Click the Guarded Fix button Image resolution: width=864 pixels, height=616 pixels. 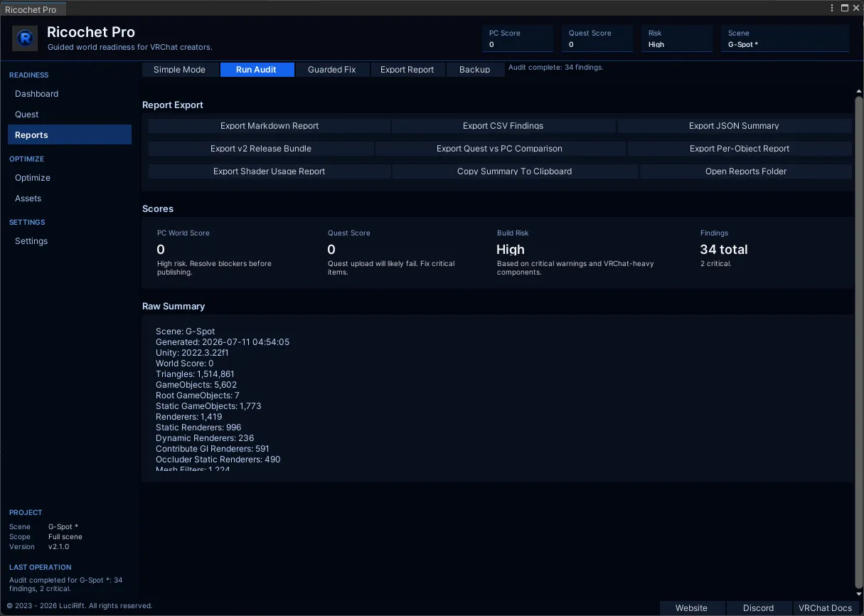(x=332, y=70)
